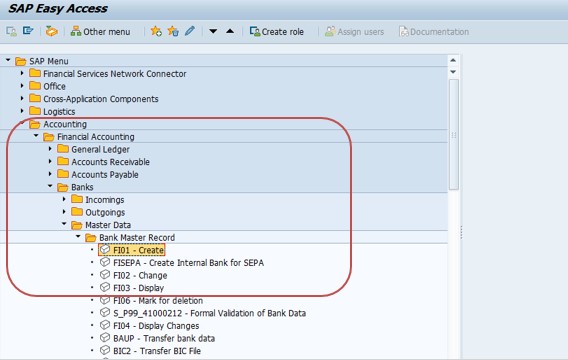Image resolution: width=568 pixels, height=360 pixels.
Task: Select Bank Master Record folder icon
Action: point(91,238)
